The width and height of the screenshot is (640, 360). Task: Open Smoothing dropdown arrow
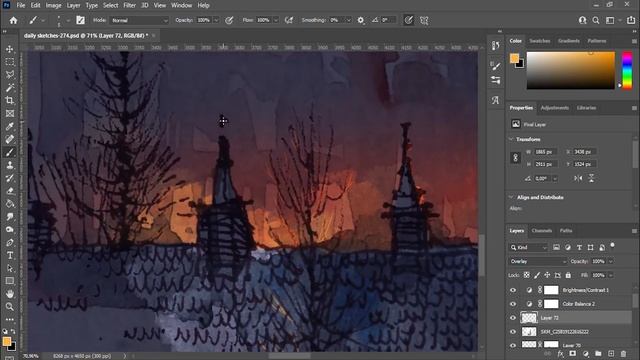[x=348, y=20]
